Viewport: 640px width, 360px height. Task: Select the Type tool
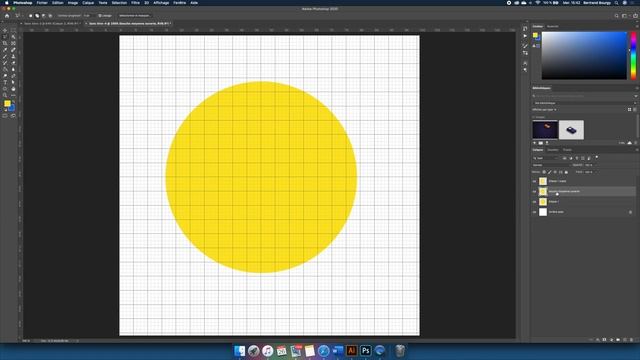pyautogui.click(x=5, y=82)
